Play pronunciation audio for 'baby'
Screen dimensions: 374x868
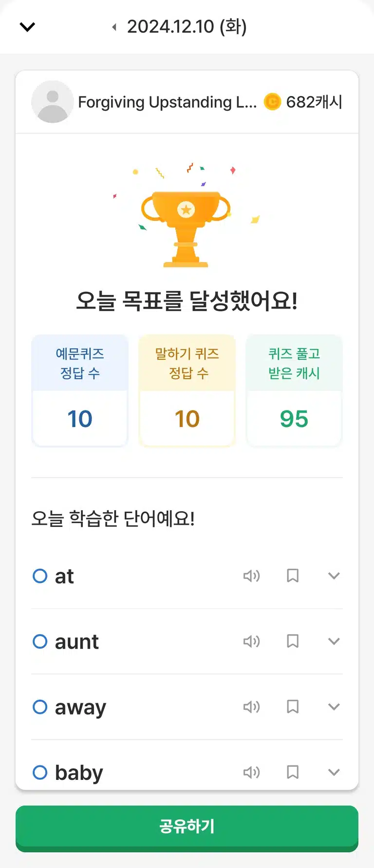pos(251,772)
